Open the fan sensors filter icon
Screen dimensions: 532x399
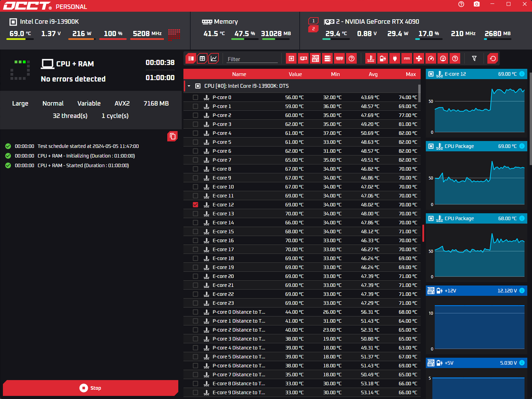(x=419, y=58)
